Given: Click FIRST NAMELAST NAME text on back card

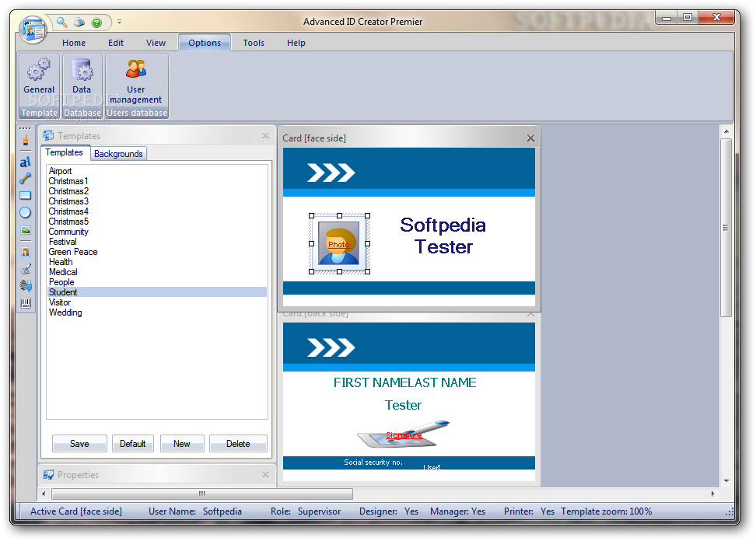Looking at the screenshot, I should point(405,382).
